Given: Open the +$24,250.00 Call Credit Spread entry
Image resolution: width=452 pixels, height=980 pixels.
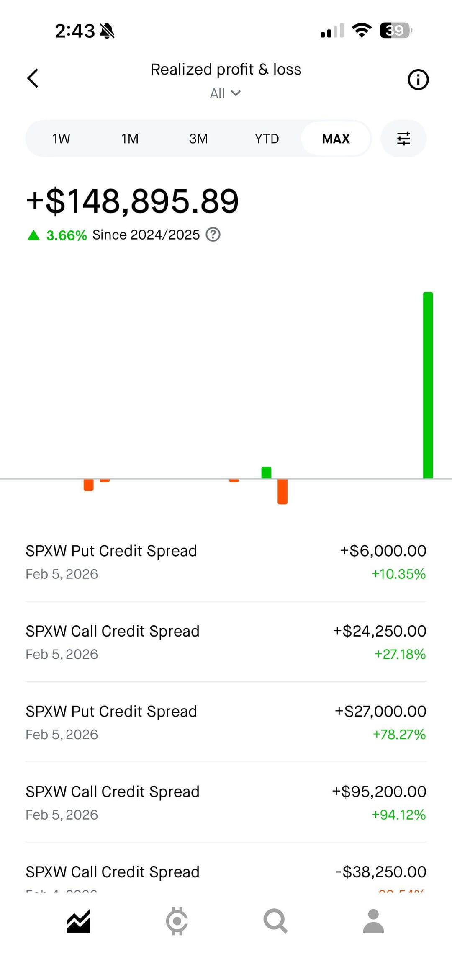Looking at the screenshot, I should click(226, 642).
